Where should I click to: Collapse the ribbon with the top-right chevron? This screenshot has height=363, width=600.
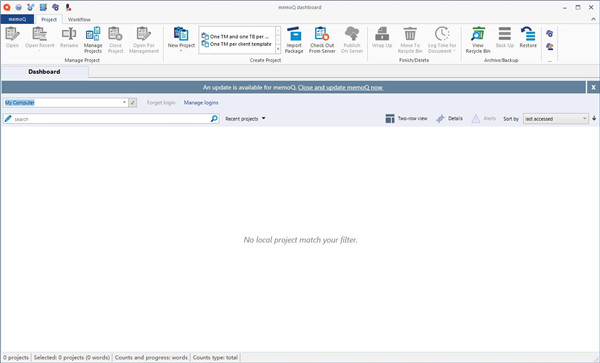point(593,19)
